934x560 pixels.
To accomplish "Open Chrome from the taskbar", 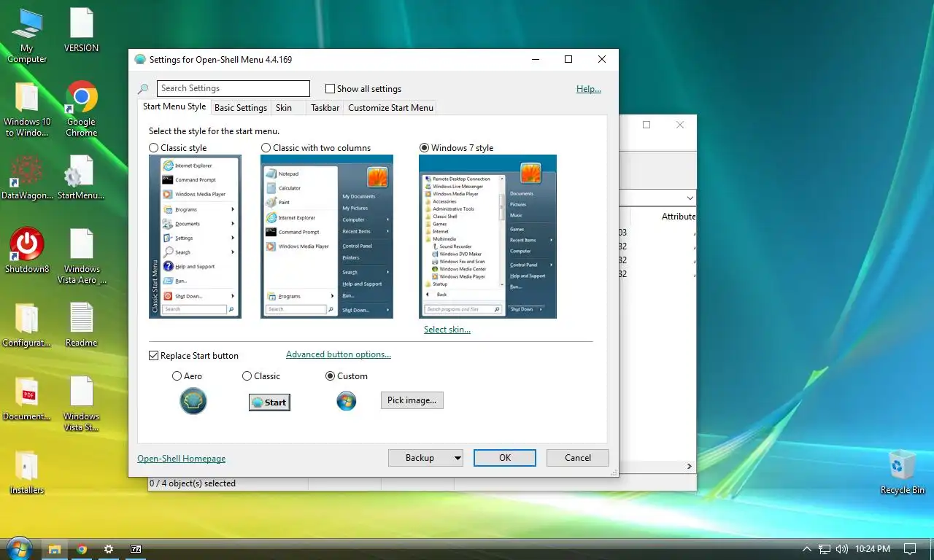I will tap(82, 549).
